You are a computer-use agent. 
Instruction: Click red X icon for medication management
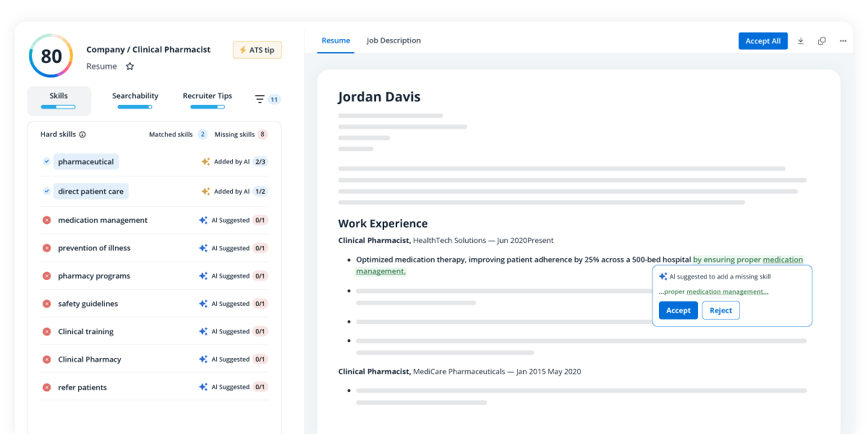click(x=47, y=220)
